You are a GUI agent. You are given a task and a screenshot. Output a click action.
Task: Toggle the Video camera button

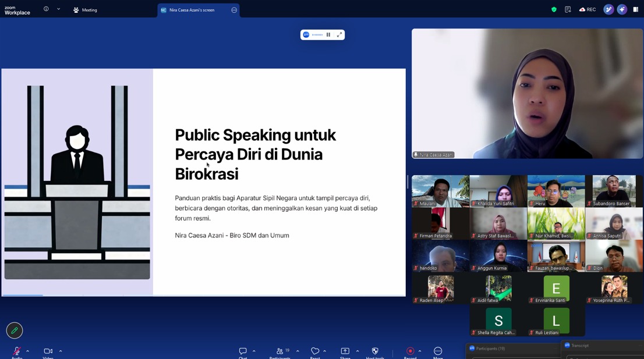pos(48,352)
